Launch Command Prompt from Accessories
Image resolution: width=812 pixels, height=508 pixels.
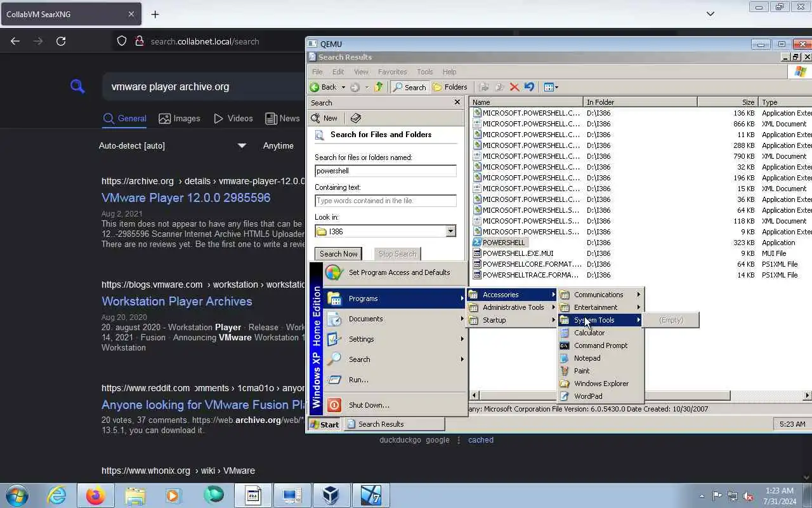click(601, 345)
